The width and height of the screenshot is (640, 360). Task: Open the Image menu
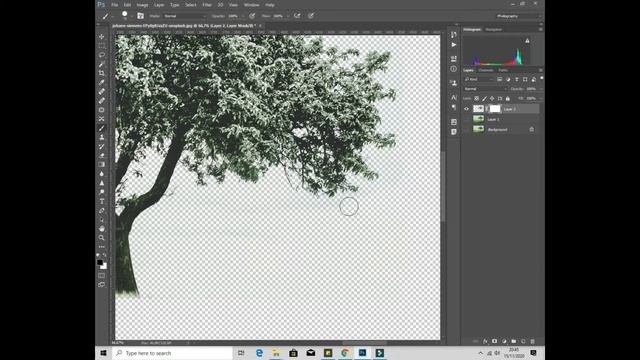tap(142, 5)
